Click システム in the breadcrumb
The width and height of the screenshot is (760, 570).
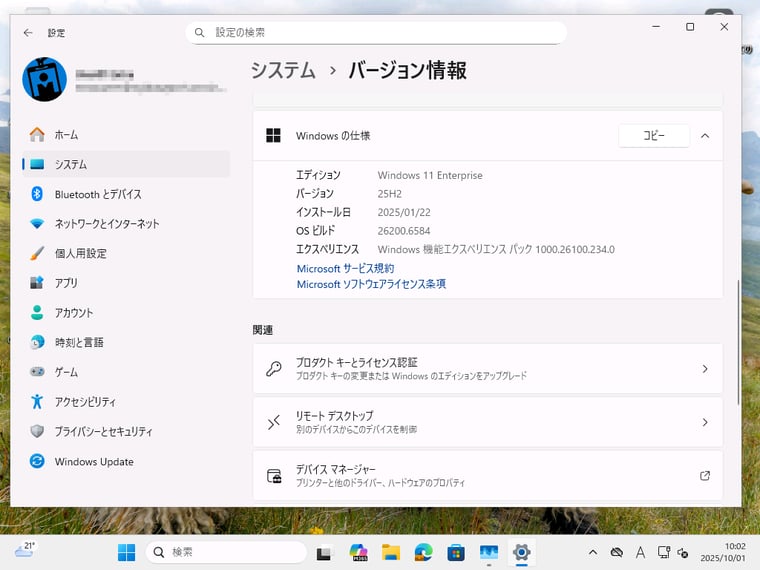pyautogui.click(x=283, y=70)
